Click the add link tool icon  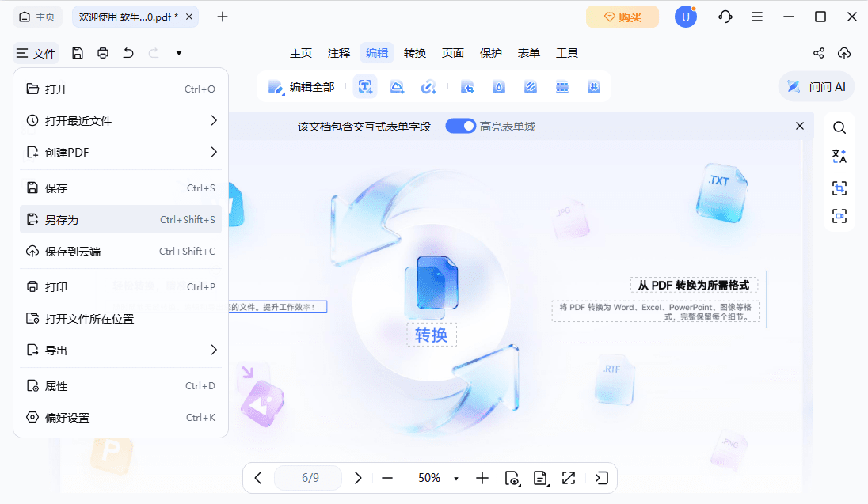(428, 87)
